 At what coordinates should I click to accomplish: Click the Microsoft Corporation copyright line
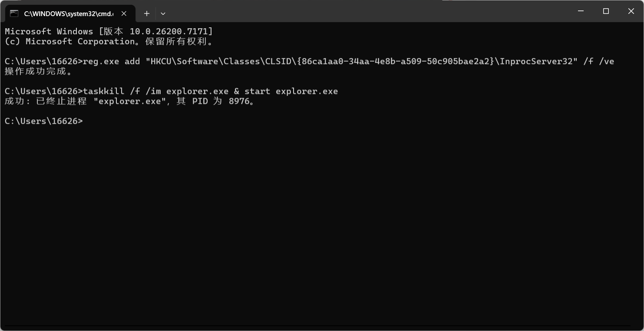[x=109, y=41]
